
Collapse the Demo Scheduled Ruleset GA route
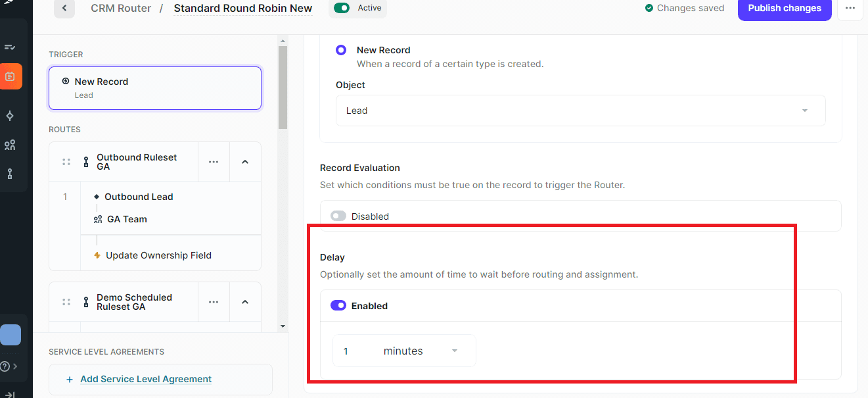point(245,302)
